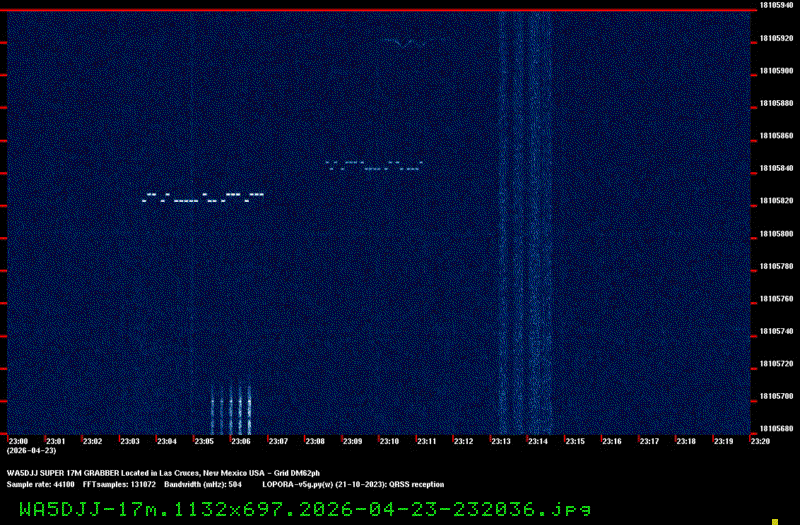The height and width of the screenshot is (525, 800).
Task: Click the 23:07 time axis label
Action: (278, 441)
